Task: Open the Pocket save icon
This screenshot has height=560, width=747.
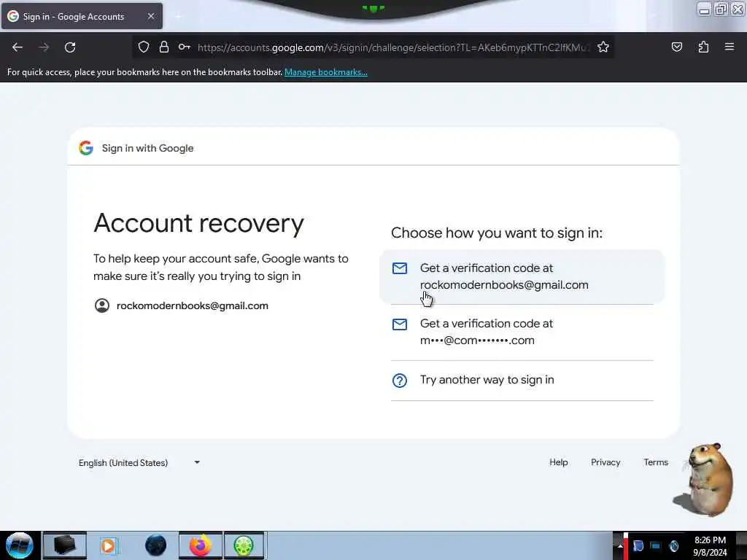Action: click(x=676, y=47)
